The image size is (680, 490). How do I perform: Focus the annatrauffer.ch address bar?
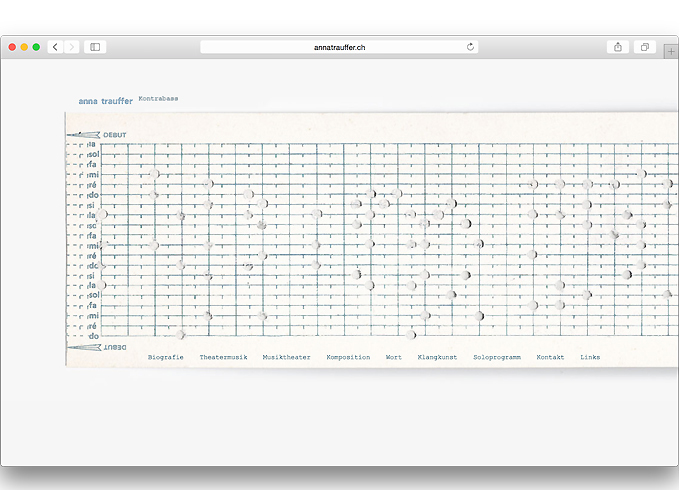pyautogui.click(x=339, y=47)
